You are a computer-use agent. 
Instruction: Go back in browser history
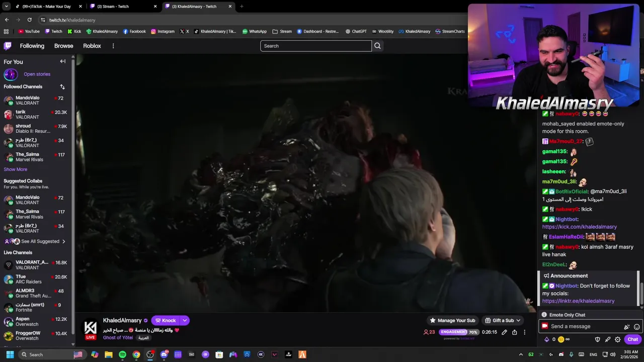click(7, 20)
